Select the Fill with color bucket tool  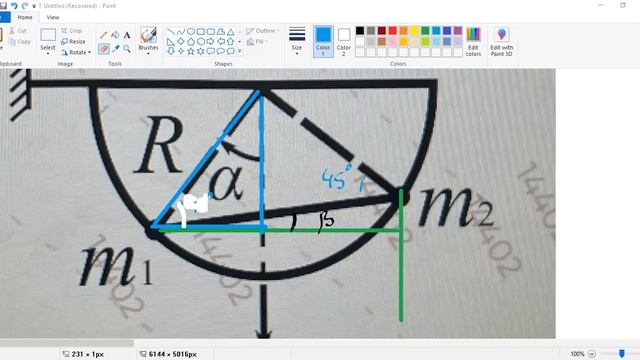click(116, 36)
